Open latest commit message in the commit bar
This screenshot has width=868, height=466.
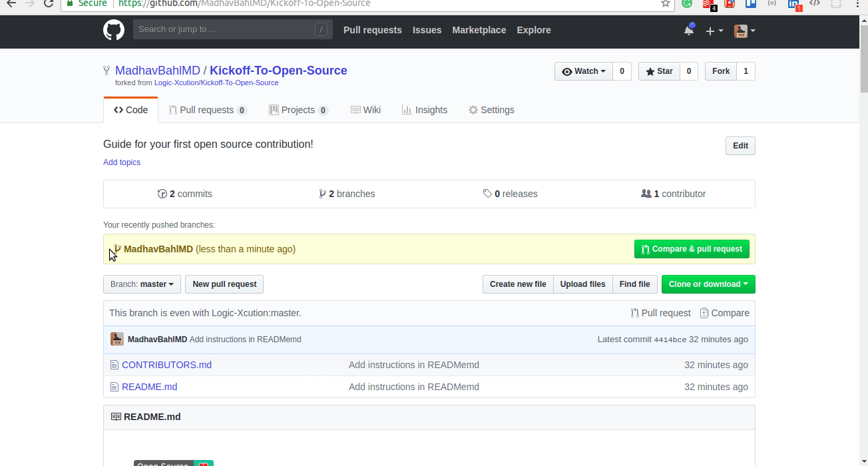point(246,340)
